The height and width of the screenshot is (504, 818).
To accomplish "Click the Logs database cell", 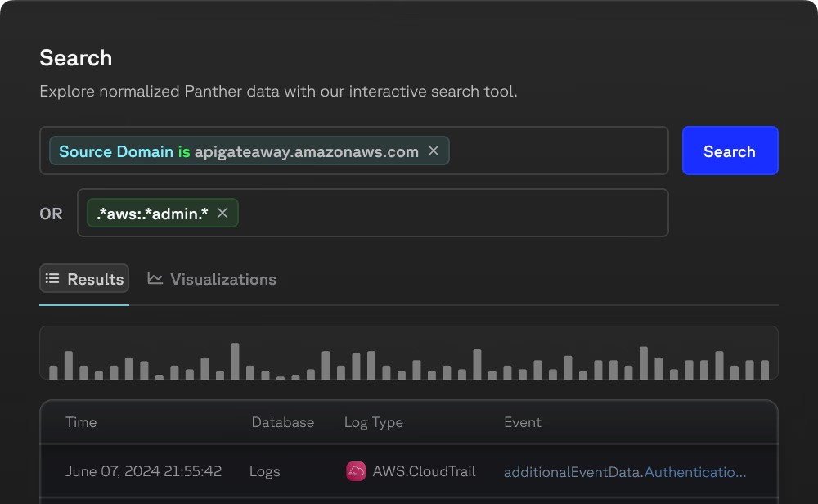I will coord(265,471).
